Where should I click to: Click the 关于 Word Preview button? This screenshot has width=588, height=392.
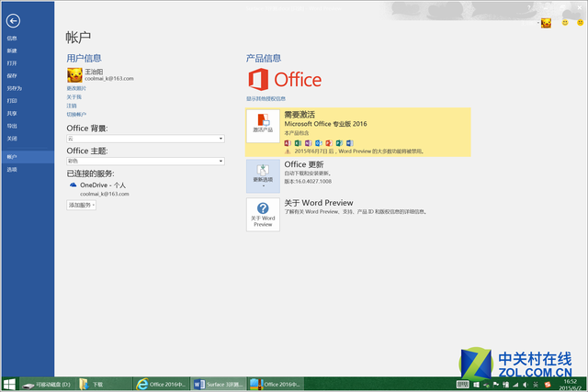coord(263,215)
